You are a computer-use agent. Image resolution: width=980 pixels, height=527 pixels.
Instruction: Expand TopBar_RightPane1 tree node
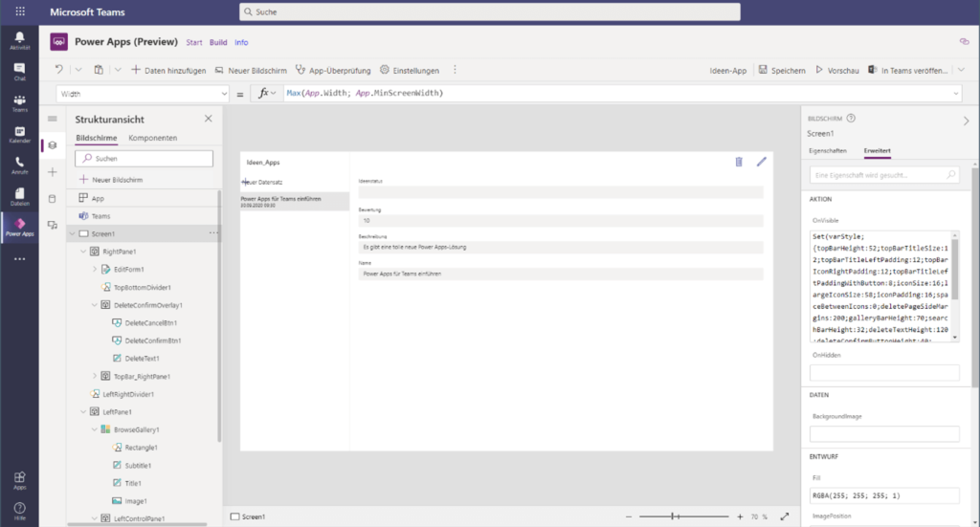tap(95, 377)
